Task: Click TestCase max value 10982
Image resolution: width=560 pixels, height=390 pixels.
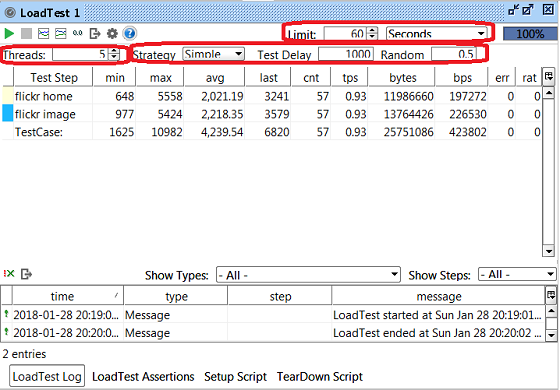Action: click(167, 132)
